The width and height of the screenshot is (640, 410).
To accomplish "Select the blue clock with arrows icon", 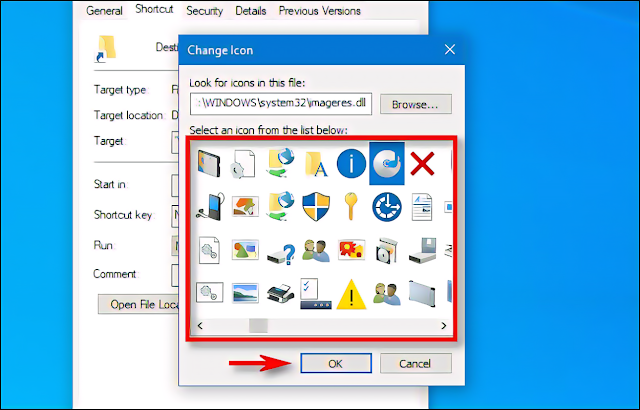I will tap(387, 207).
